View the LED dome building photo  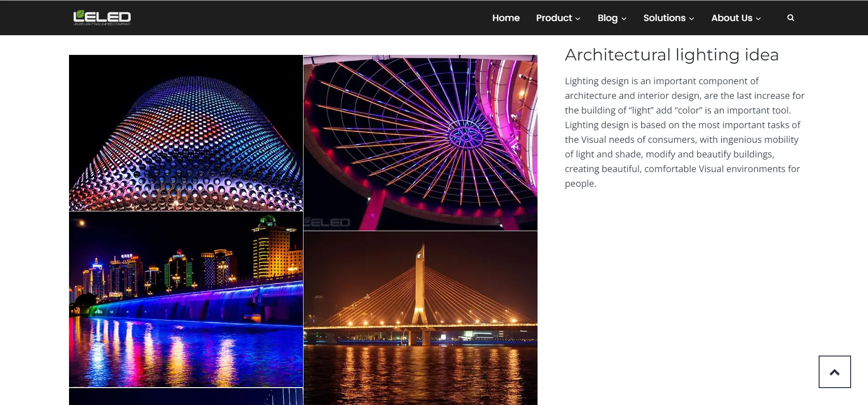coord(186,133)
